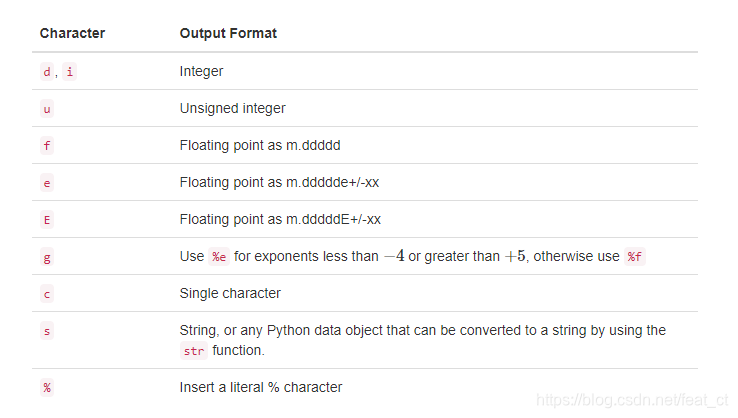Click the '%e' inline code in description
This screenshot has width=738, height=418.
219,257
